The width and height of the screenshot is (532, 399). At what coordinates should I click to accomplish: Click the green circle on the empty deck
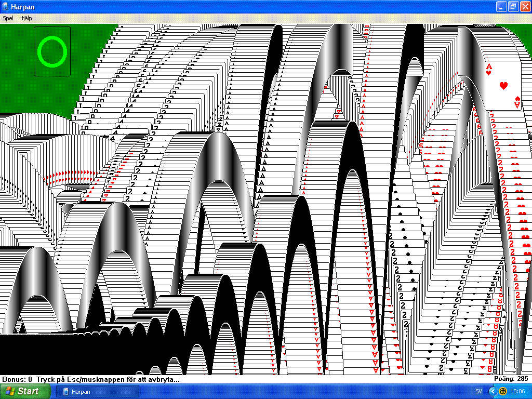coord(52,51)
